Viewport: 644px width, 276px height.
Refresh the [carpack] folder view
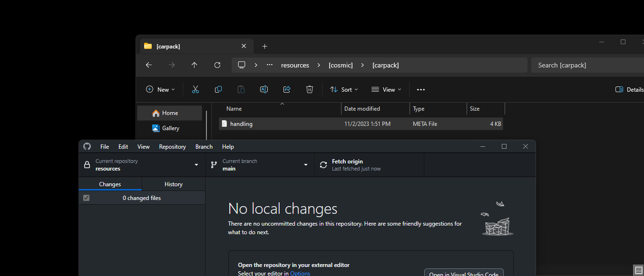(217, 65)
